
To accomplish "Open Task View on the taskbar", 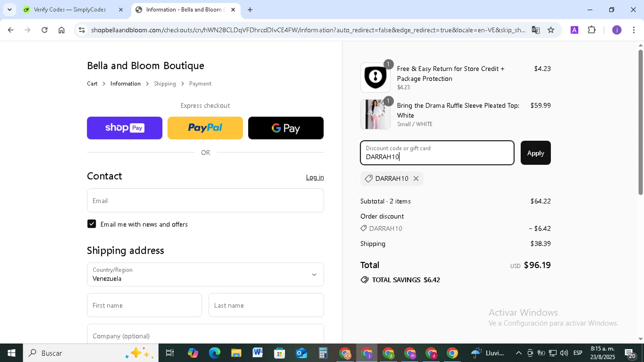I will 170,353.
